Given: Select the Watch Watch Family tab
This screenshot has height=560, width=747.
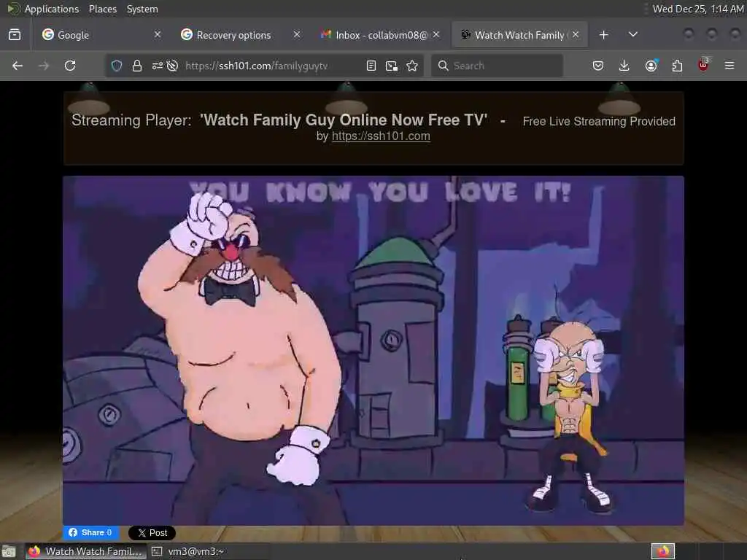Looking at the screenshot, I should click(519, 35).
